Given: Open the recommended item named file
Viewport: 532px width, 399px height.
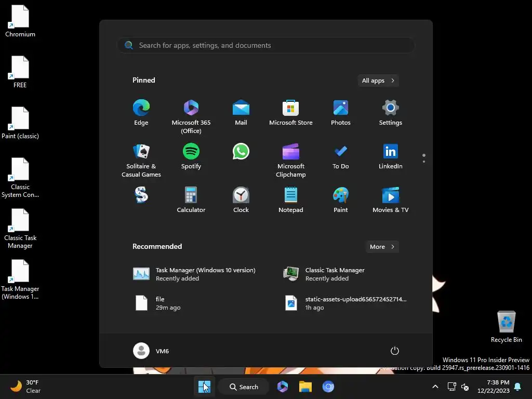Looking at the screenshot, I should [x=157, y=303].
